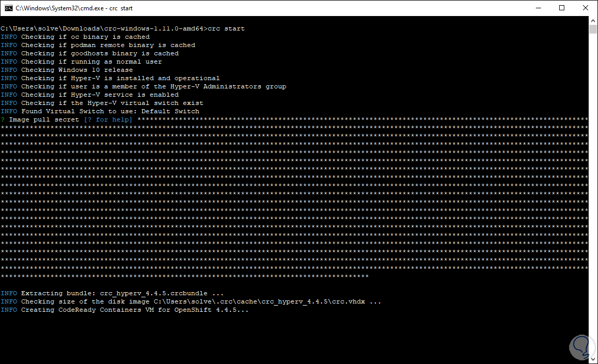
Task: Click 'Hyper-V virtual switch exist' line
Action: tap(102, 103)
